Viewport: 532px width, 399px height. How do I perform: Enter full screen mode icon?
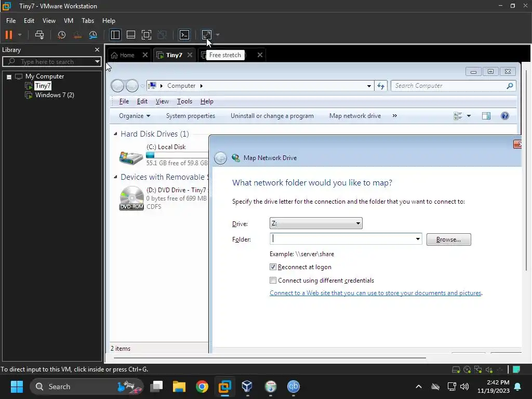tap(146, 35)
